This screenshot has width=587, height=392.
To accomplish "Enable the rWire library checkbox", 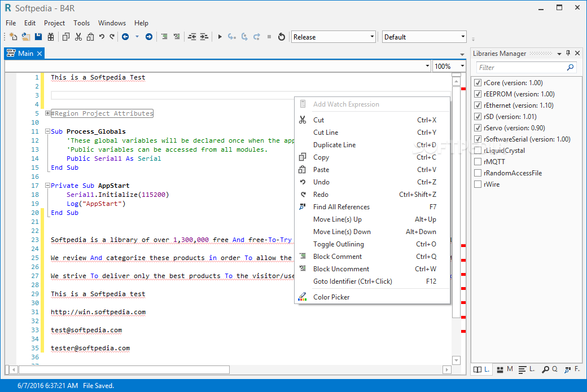I will click(x=478, y=184).
